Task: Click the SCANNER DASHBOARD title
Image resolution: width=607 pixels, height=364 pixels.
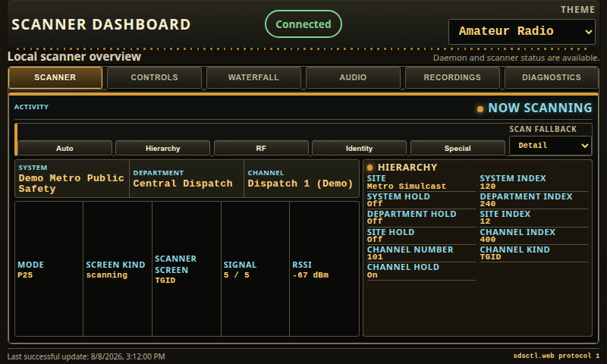Action: (x=101, y=24)
